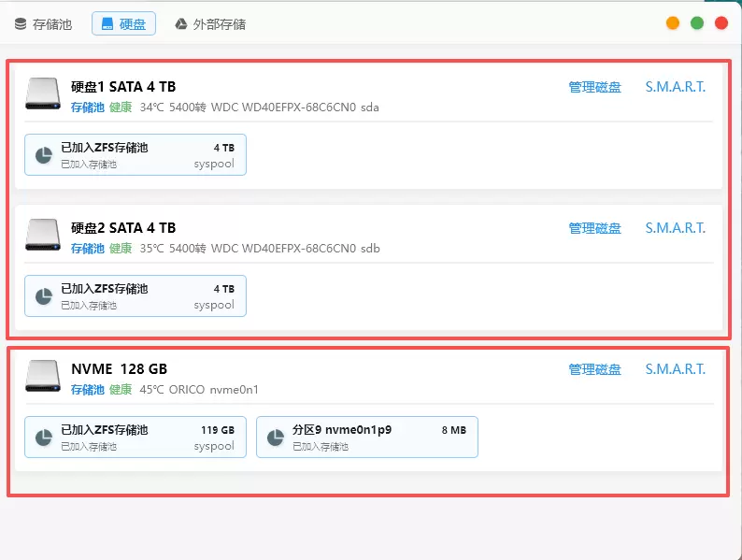The width and height of the screenshot is (742, 560).
Task: Click pie chart icon in 硬盘2 ZFS partition
Action: [43, 296]
